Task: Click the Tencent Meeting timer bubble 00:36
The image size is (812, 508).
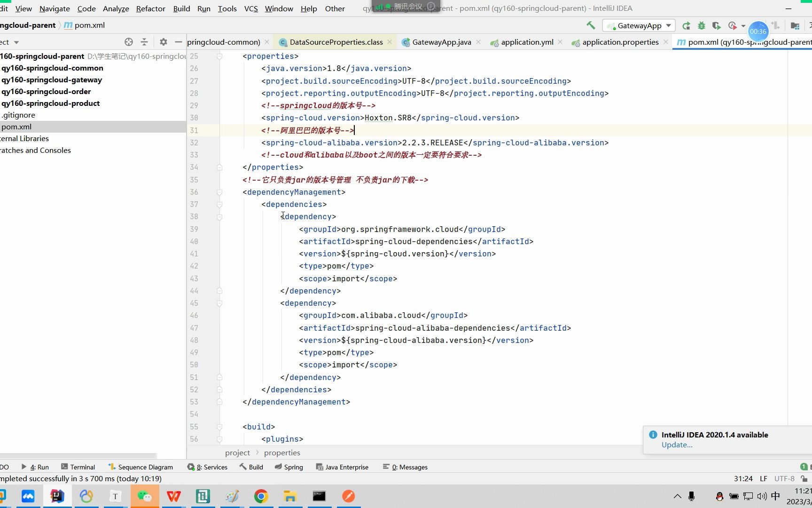Action: pos(758,32)
